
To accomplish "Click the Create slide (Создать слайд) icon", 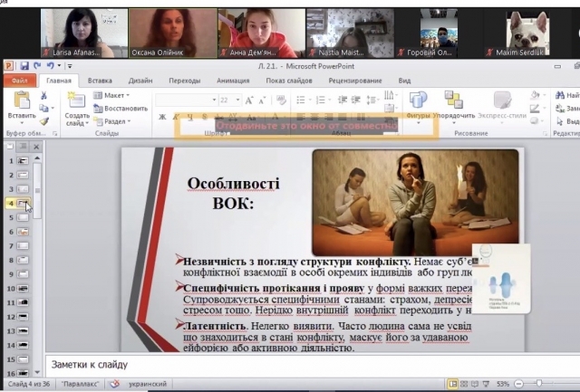I will point(77,100).
